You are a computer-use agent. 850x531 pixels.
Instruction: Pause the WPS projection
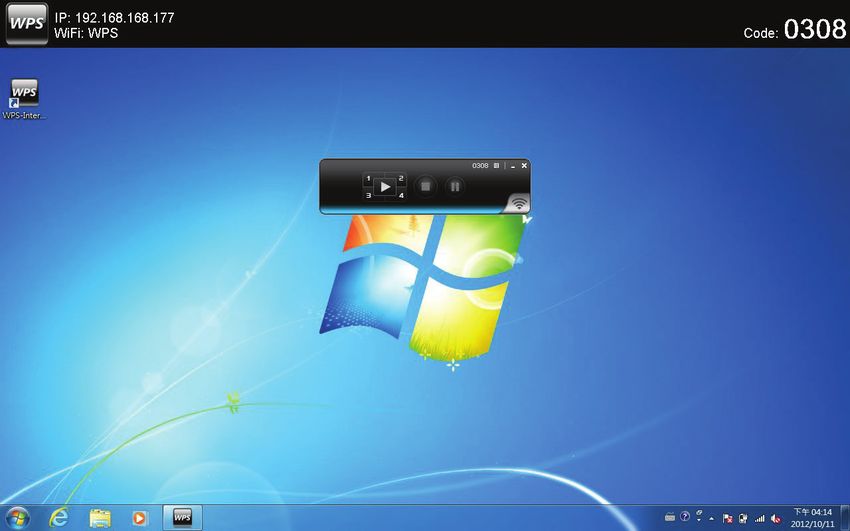tap(455, 187)
